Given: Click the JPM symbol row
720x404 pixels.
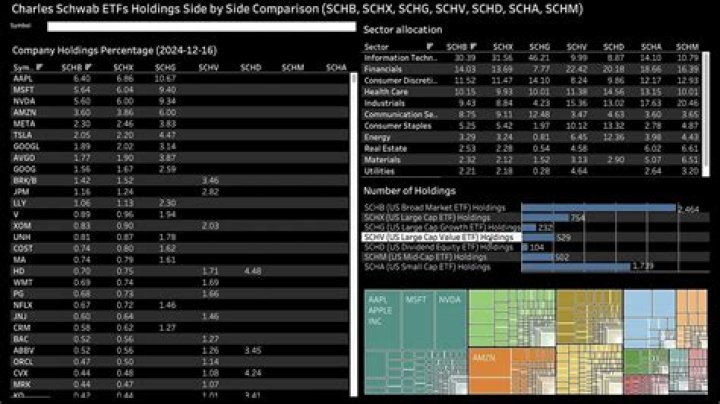Looking at the screenshot, I should (x=179, y=192).
